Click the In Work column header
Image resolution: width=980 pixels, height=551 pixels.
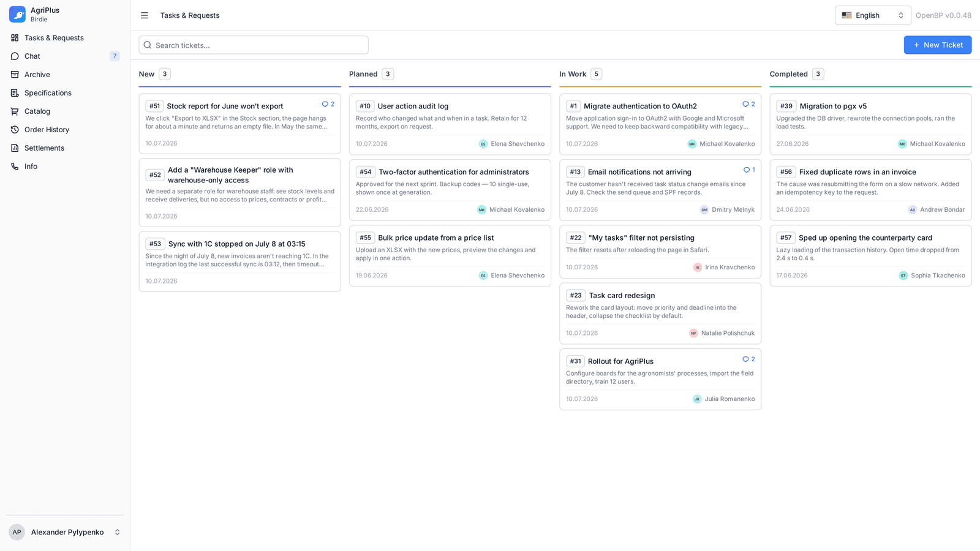[573, 74]
